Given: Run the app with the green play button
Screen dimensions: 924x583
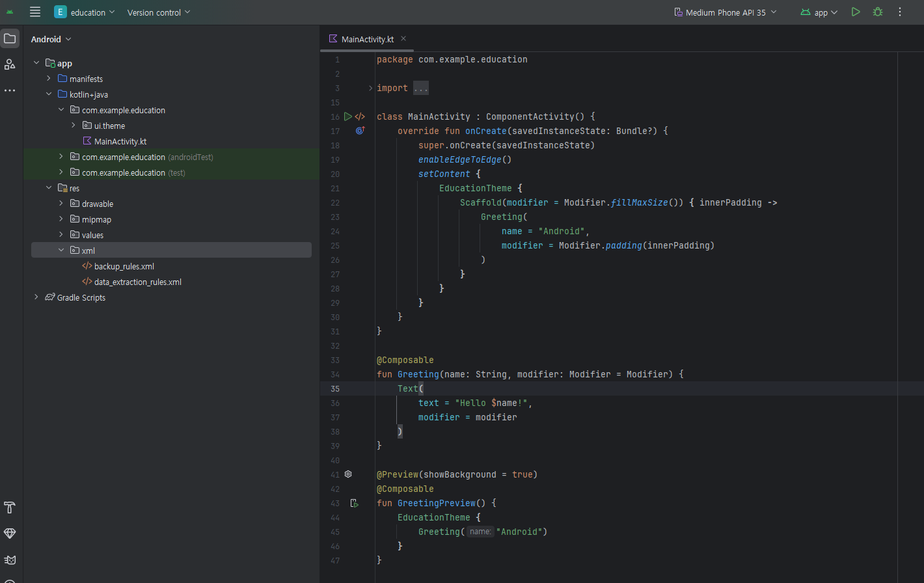Looking at the screenshot, I should click(x=856, y=12).
